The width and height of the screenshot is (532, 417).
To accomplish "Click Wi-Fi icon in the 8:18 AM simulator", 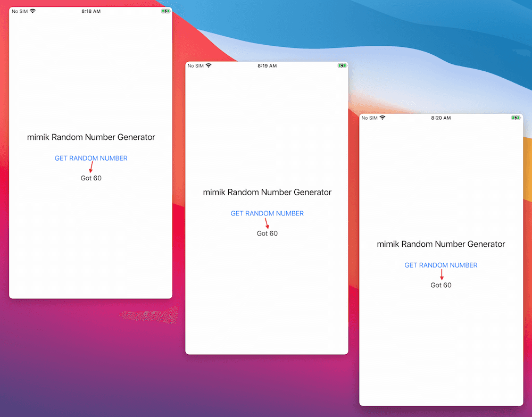I will [32, 11].
